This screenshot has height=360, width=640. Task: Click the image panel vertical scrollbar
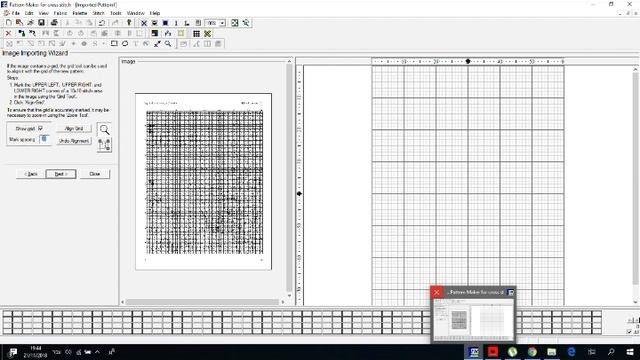[x=289, y=178]
